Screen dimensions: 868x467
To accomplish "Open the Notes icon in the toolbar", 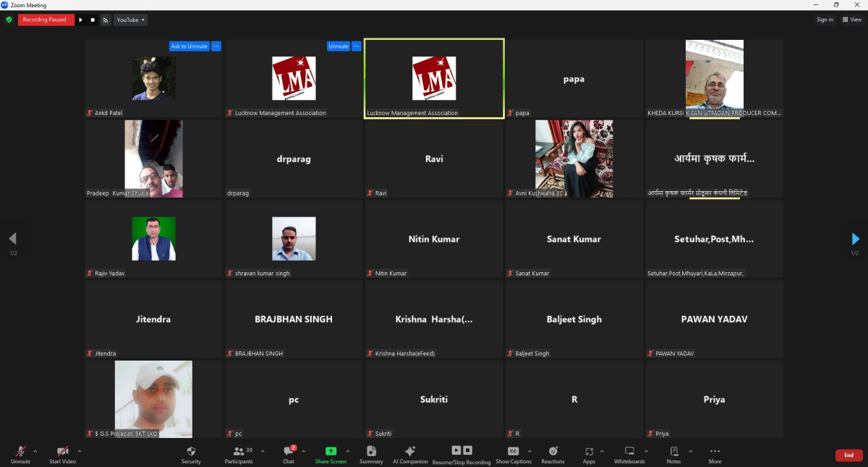I will pyautogui.click(x=673, y=451).
